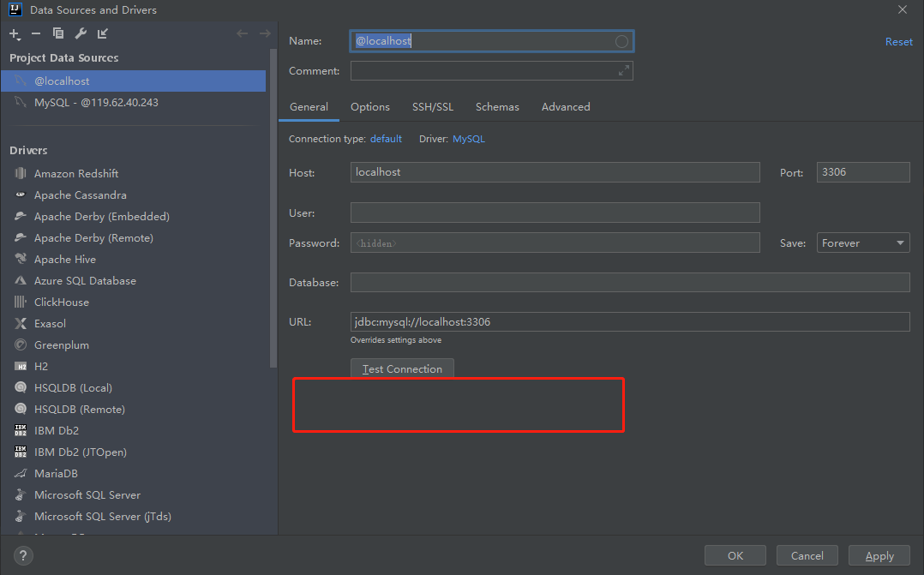The height and width of the screenshot is (575, 924).
Task: Click into the User field
Action: pos(555,213)
